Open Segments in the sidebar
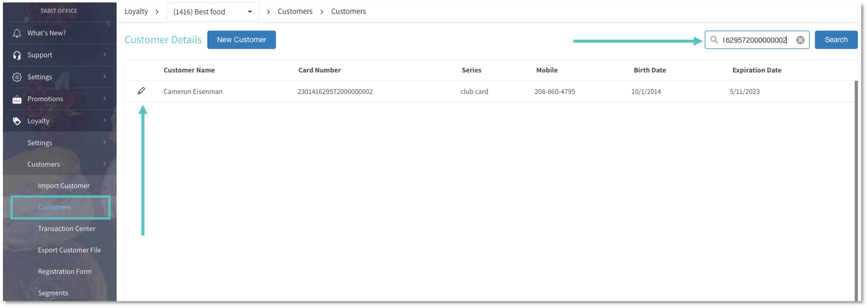 click(53, 293)
